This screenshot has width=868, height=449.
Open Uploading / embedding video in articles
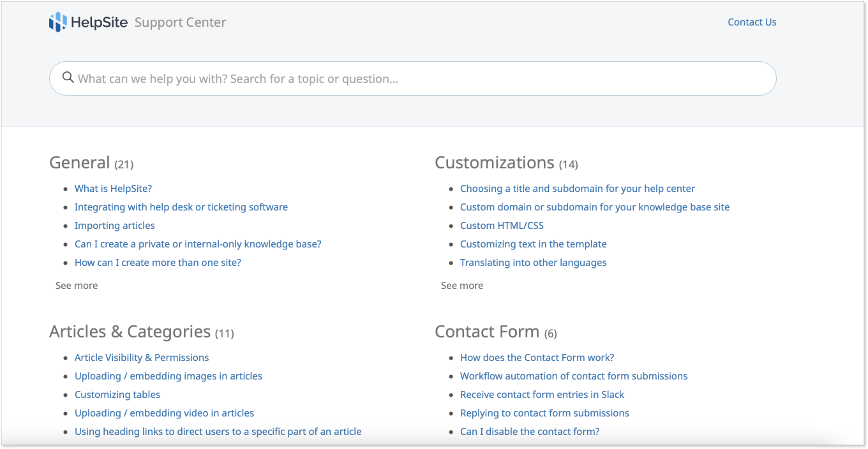pos(165,413)
